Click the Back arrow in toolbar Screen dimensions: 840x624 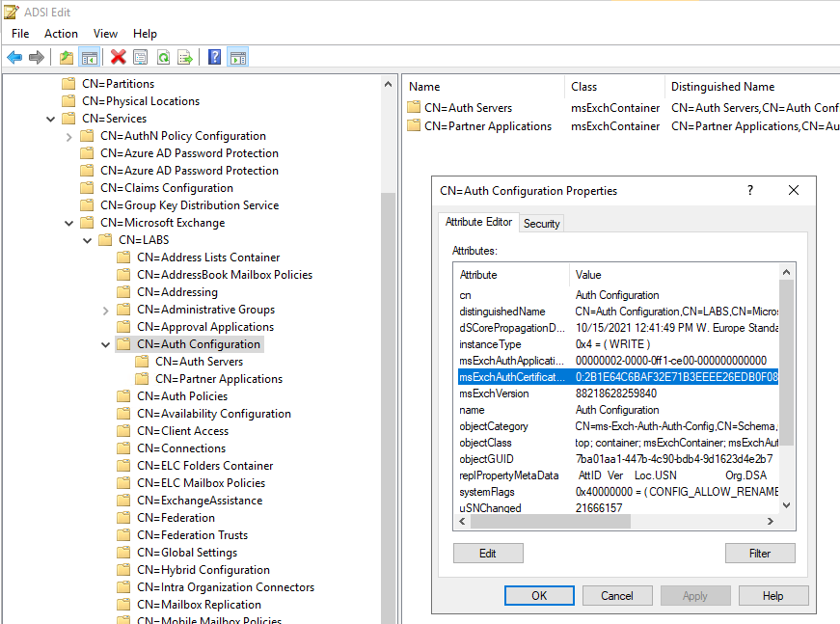click(14, 58)
